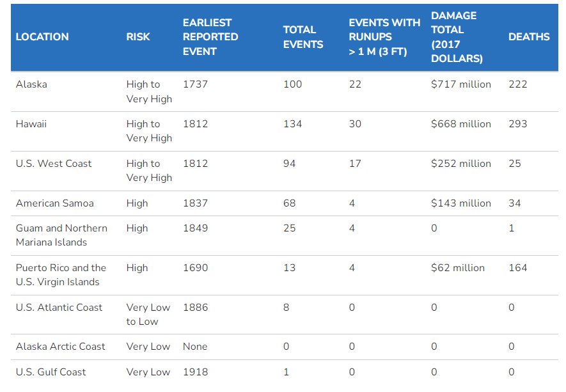Click the $717 million damage cell
Viewport: 566px width, 392px height.
pos(461,84)
